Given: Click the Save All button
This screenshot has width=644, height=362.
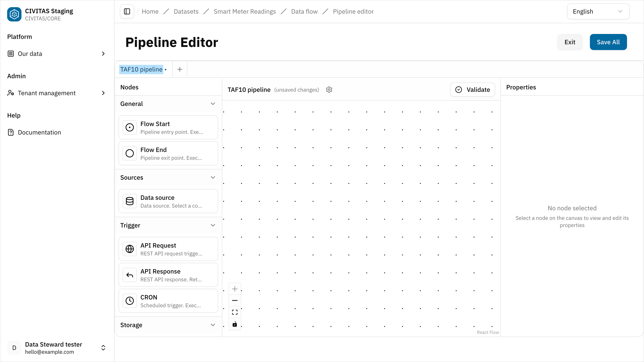Looking at the screenshot, I should 608,42.
